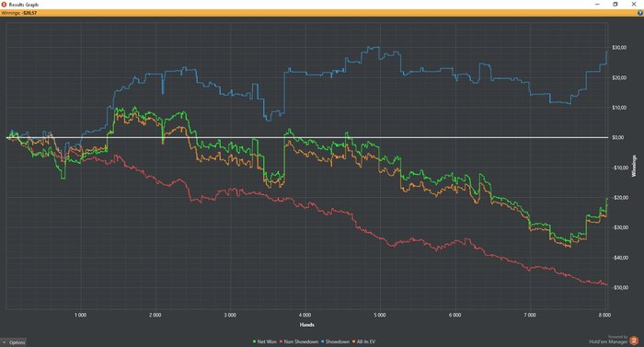Click the 3 000 hands axis label
The width and height of the screenshot is (644, 347).
(x=230, y=316)
